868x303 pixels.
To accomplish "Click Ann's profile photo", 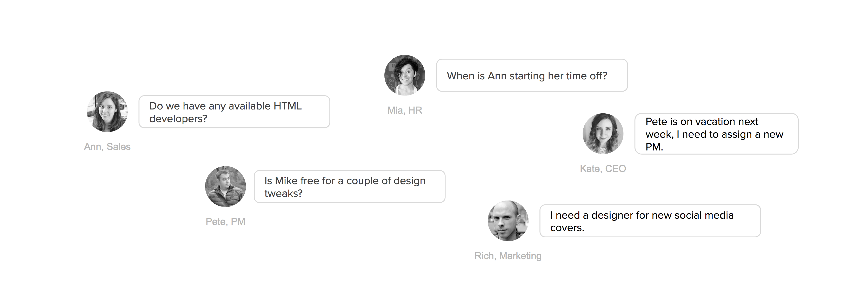I will (x=107, y=112).
